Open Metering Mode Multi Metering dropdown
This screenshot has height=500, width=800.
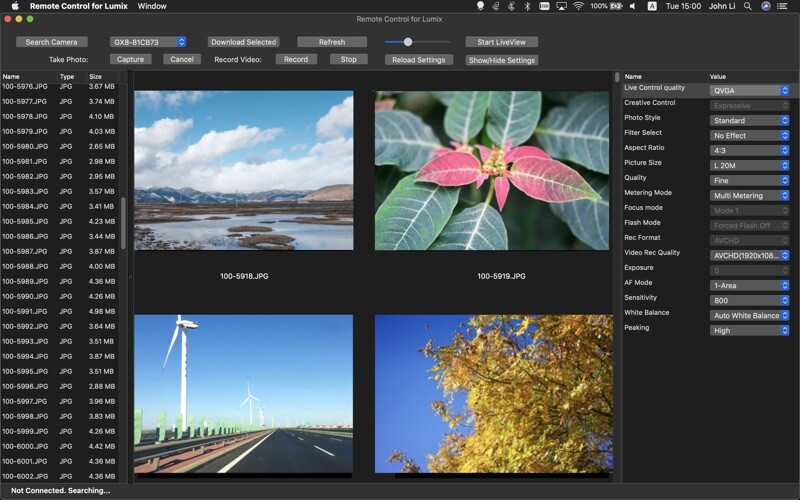point(749,195)
